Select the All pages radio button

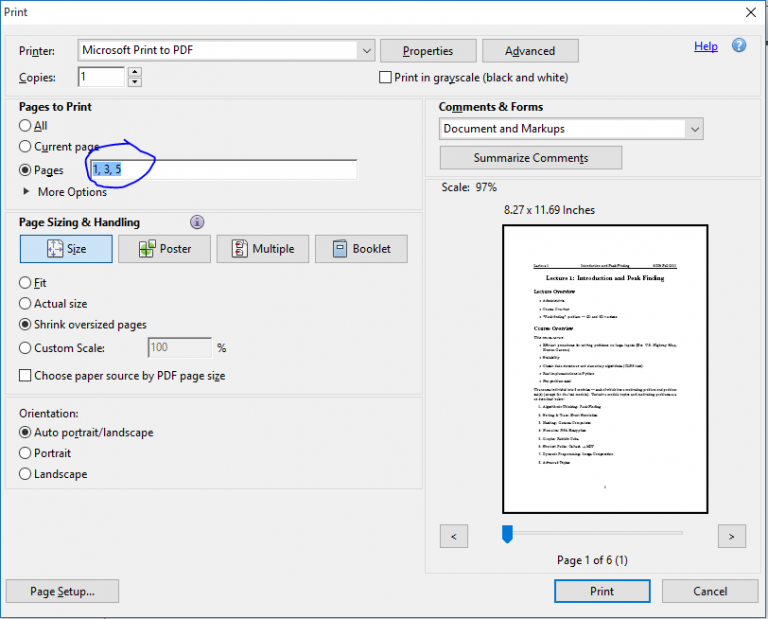pyautogui.click(x=26, y=126)
